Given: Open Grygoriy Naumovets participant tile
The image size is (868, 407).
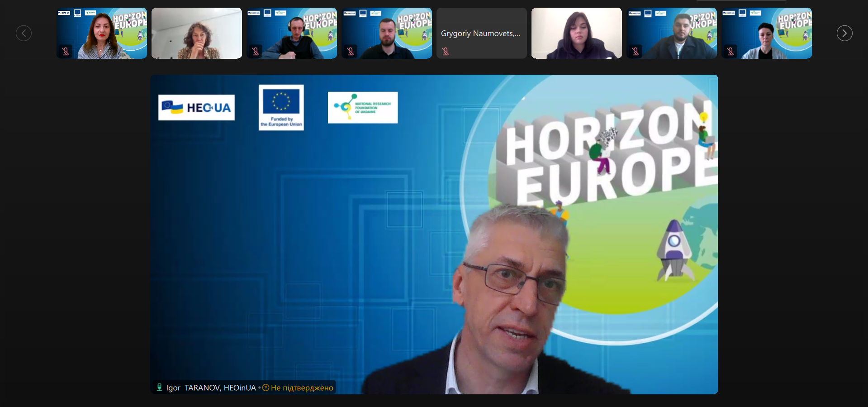Looking at the screenshot, I should (x=482, y=33).
